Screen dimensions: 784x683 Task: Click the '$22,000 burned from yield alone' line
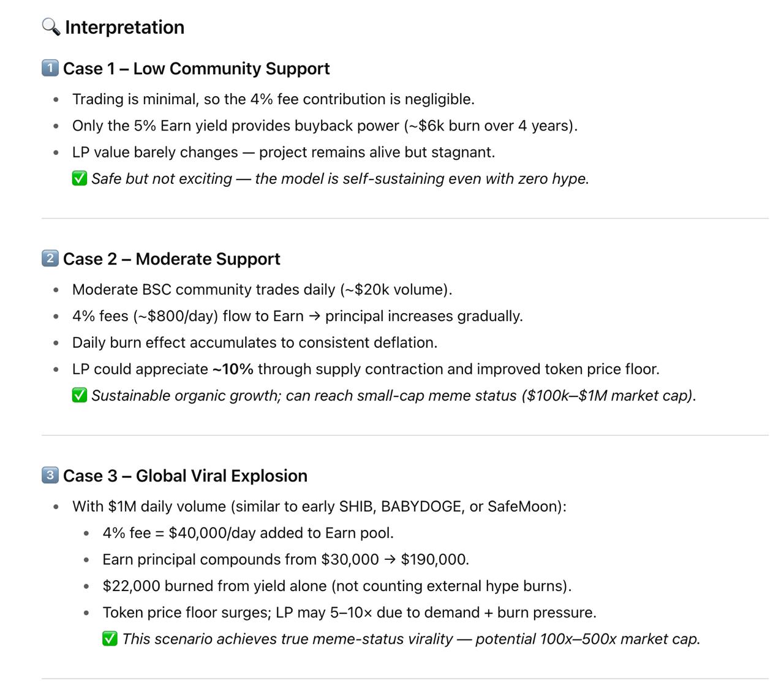pos(337,586)
